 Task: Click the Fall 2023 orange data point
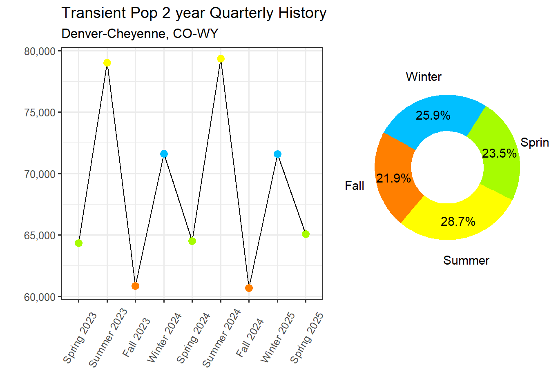coord(136,286)
